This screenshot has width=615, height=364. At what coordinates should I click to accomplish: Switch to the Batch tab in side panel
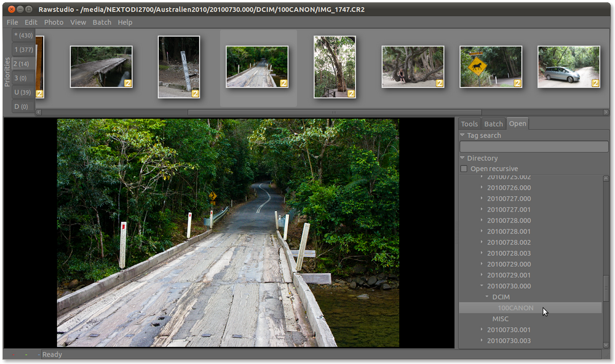(x=493, y=124)
